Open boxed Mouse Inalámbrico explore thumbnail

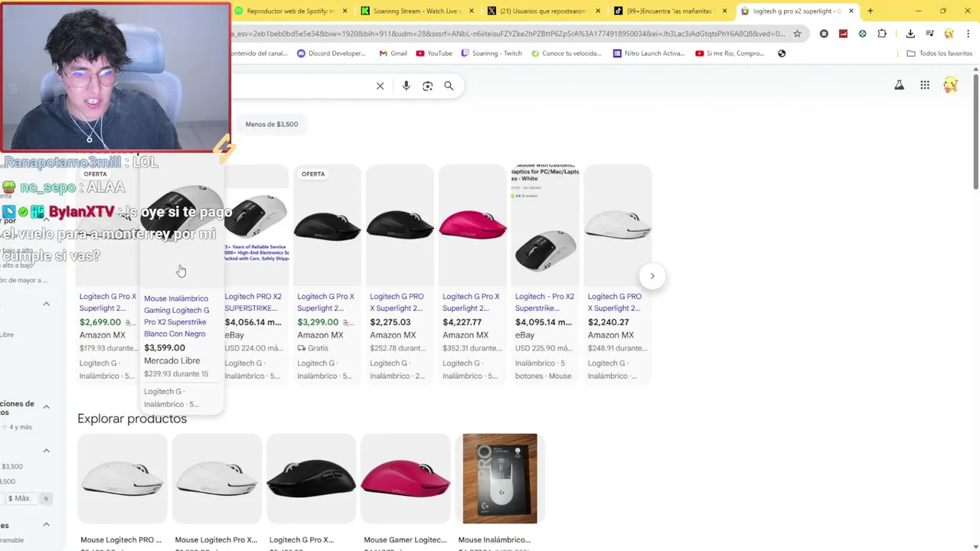tap(500, 479)
